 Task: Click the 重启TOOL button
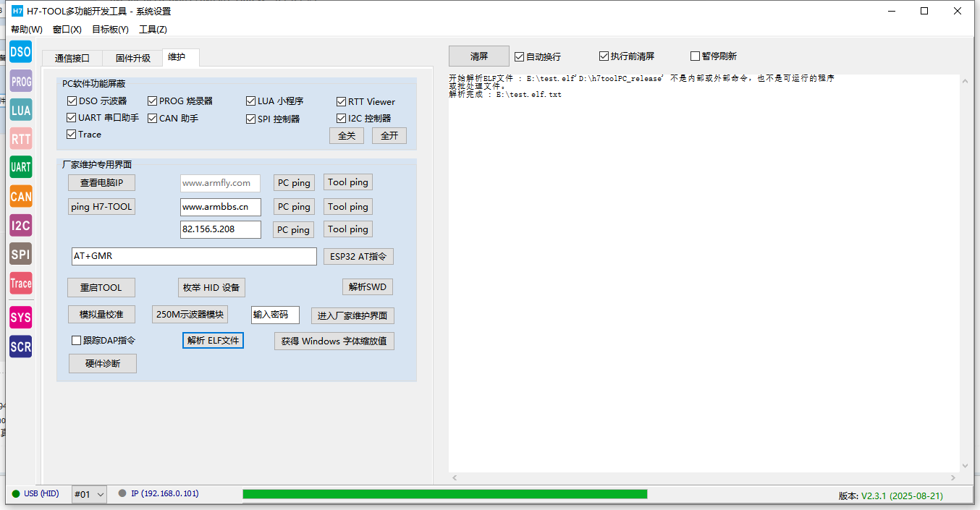point(101,288)
